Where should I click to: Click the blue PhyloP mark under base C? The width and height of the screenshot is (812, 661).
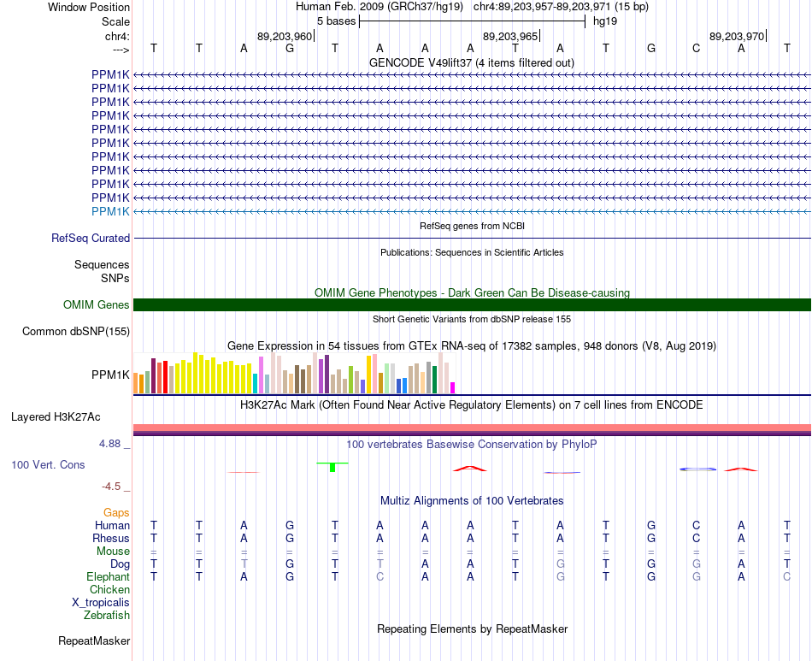point(697,469)
